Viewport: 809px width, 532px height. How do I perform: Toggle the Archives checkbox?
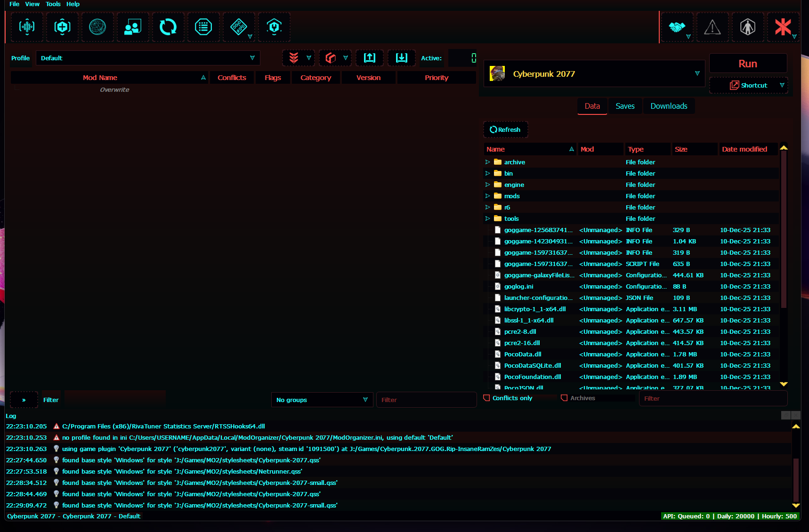[x=564, y=398]
